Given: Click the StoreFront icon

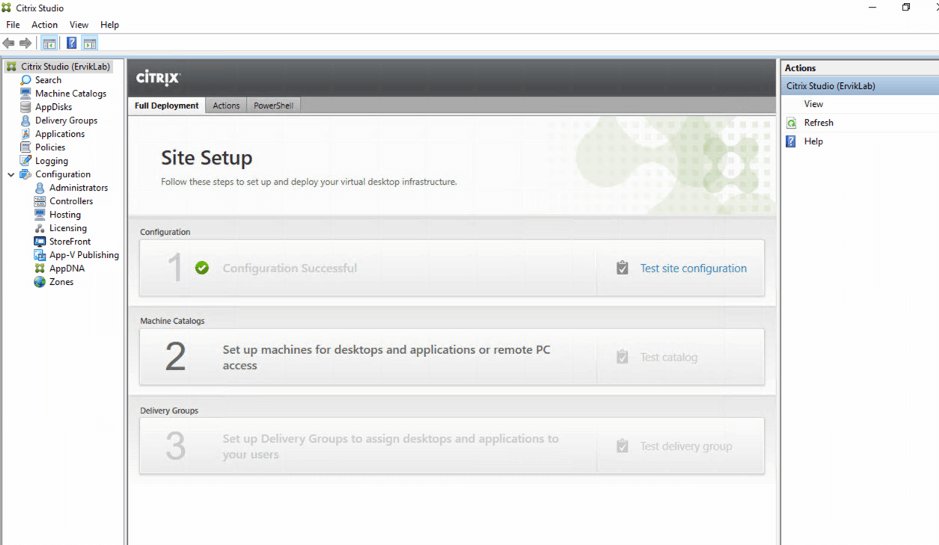Looking at the screenshot, I should [40, 241].
